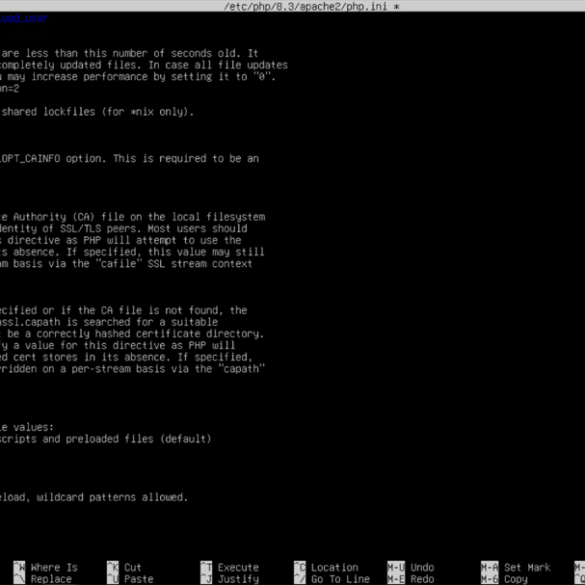Click line "cert stores in its absence. If specified,"
The height and width of the screenshot is (585, 585).
coord(126,357)
